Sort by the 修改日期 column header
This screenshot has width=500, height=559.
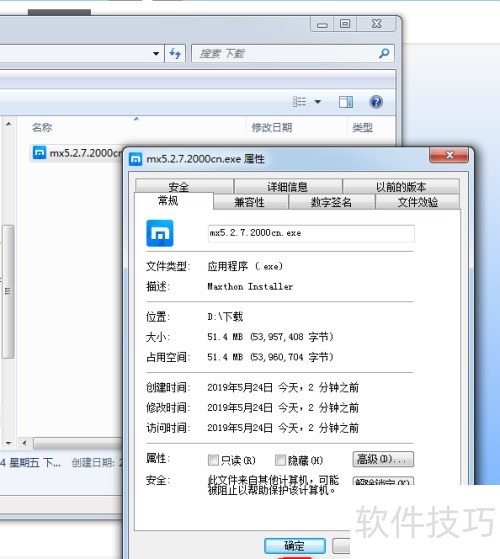coord(272,128)
